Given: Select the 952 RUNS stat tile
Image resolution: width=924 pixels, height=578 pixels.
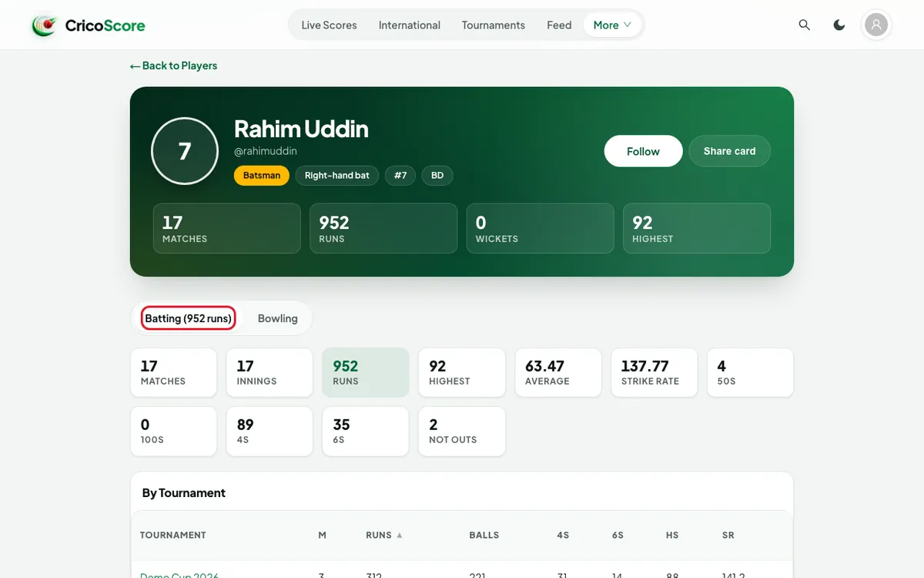Looking at the screenshot, I should [x=366, y=373].
